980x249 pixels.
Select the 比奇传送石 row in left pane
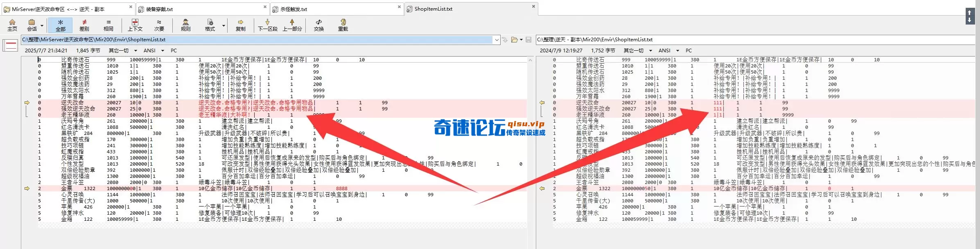[x=274, y=60]
